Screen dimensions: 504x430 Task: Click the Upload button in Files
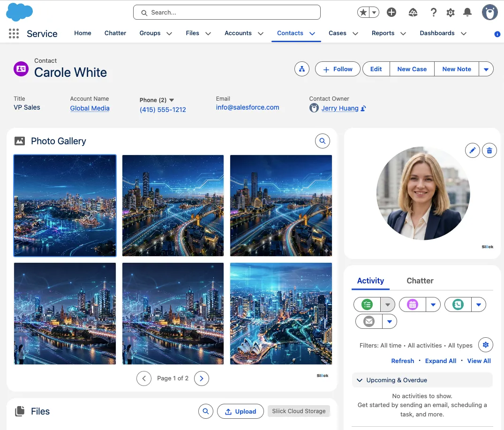coord(240,411)
